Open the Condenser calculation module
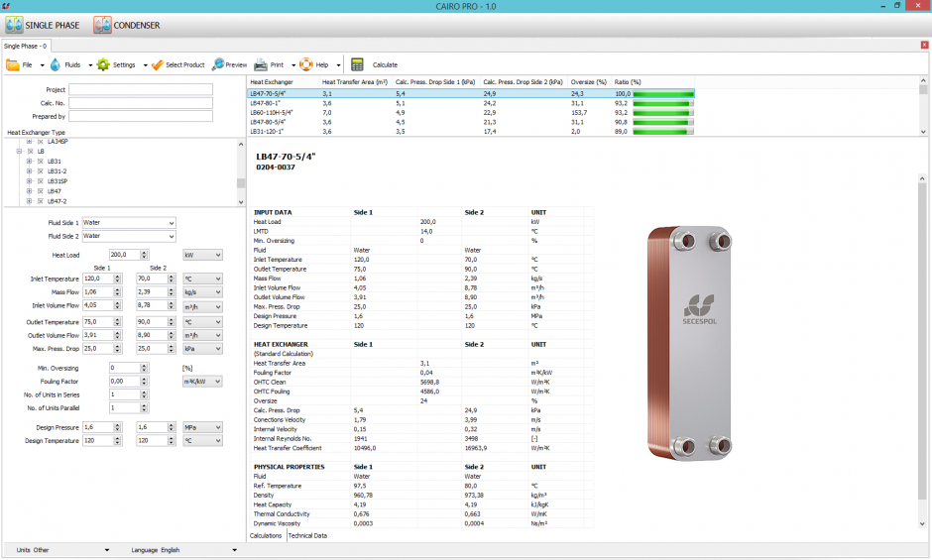The height and width of the screenshot is (560, 932). coord(127,25)
